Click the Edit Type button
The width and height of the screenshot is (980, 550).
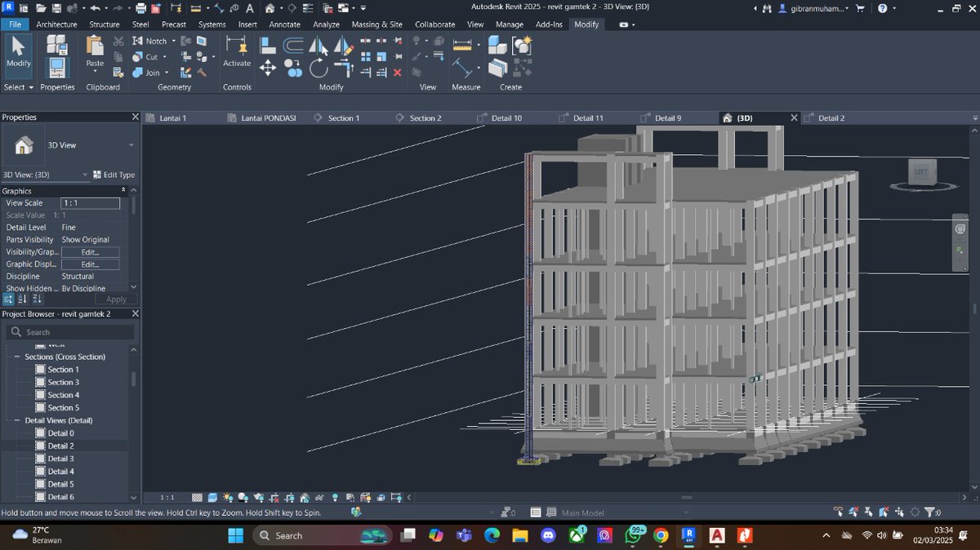(x=114, y=175)
